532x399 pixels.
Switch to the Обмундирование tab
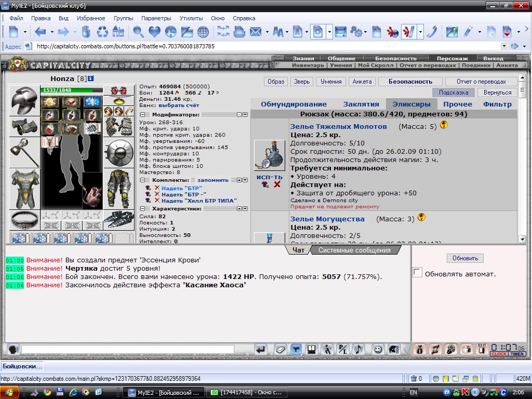(294, 104)
